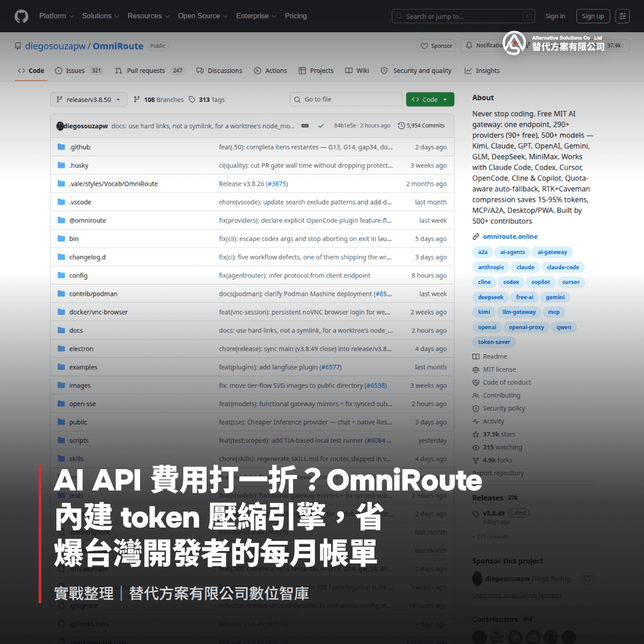644x644 pixels.
Task: Select the token-saver topic tag
Action: pyautogui.click(x=494, y=342)
